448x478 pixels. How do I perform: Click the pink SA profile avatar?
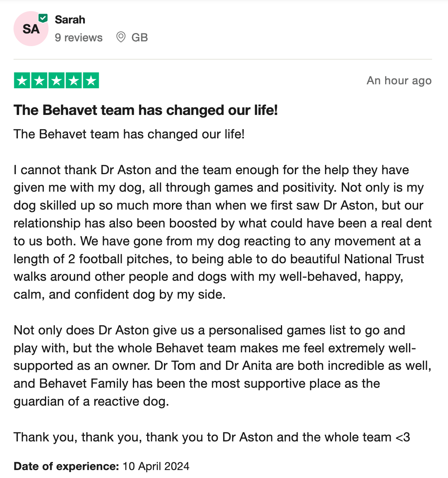(x=31, y=29)
